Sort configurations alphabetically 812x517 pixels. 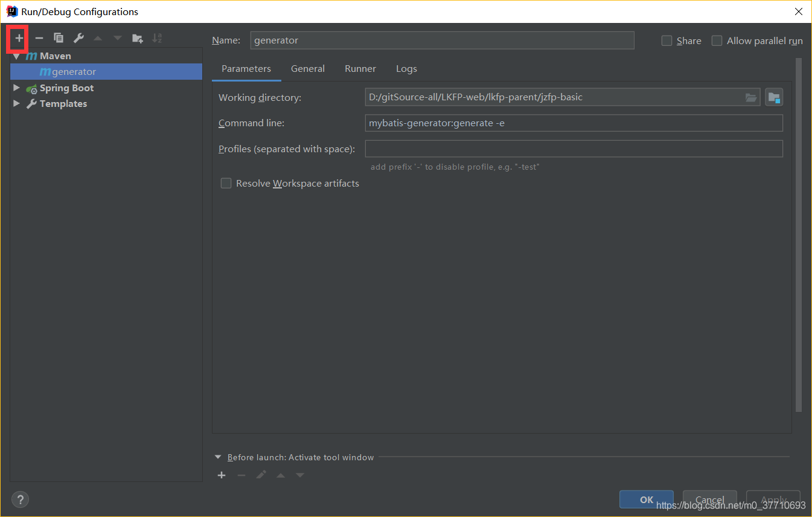[157, 38]
